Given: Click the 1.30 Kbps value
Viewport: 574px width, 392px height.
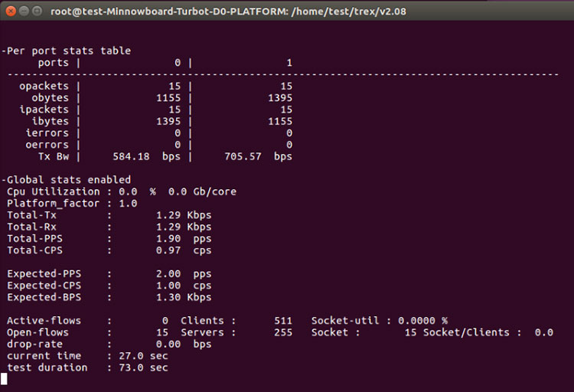Looking at the screenshot, I should point(184,297).
